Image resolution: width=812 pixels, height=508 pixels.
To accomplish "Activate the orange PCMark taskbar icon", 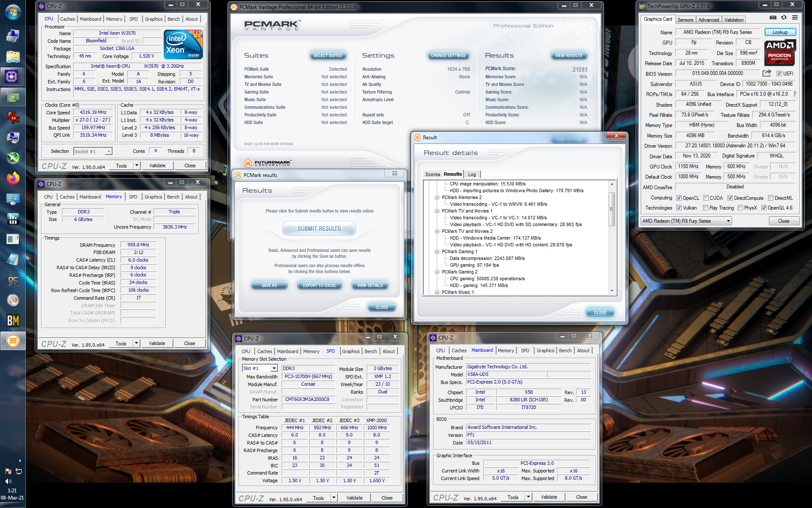I will click(13, 340).
